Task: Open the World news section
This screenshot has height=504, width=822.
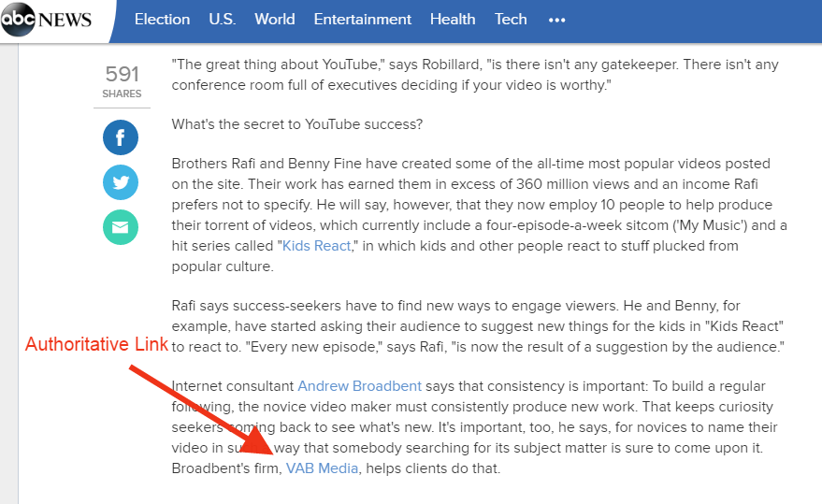Action: click(x=275, y=20)
